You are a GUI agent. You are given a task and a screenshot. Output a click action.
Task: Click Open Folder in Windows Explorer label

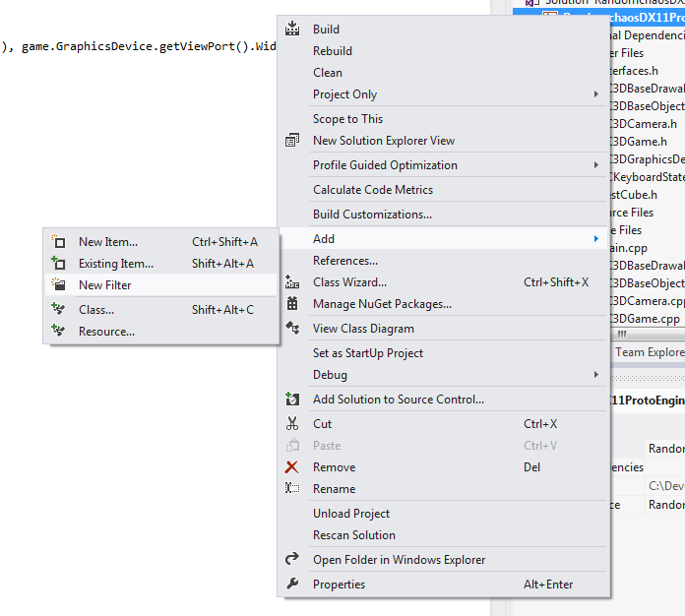click(x=399, y=560)
